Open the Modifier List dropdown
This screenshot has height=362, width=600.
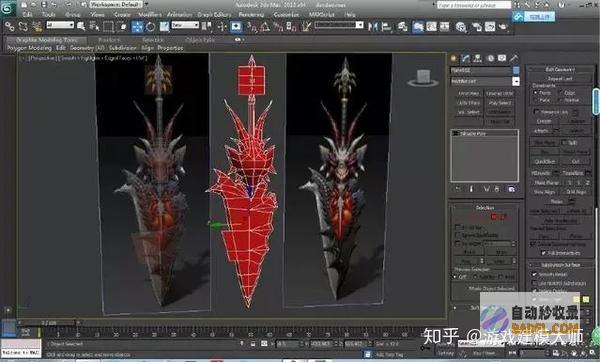click(485, 81)
